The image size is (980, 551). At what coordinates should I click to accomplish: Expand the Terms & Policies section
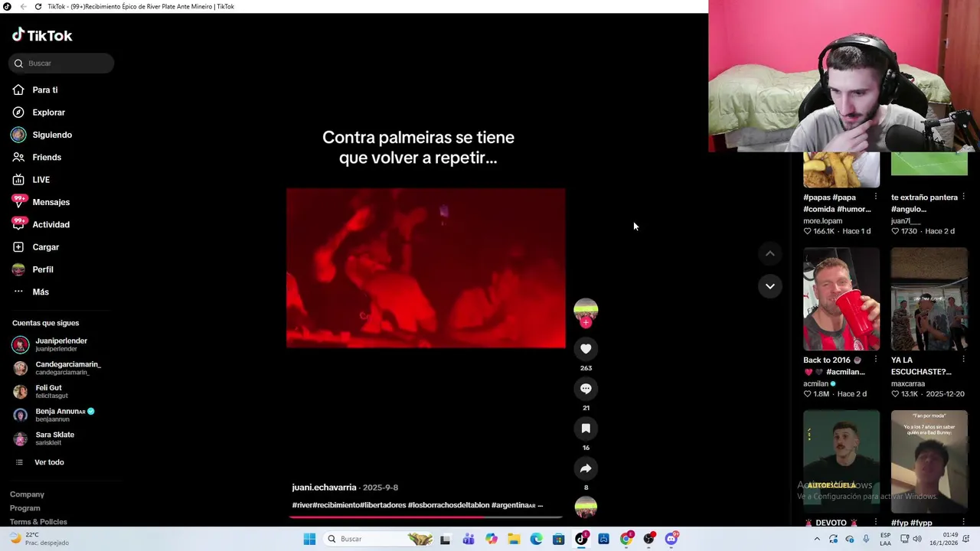(x=38, y=522)
